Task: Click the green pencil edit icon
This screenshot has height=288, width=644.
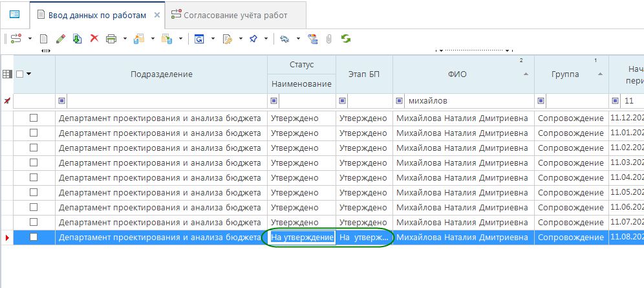Action: [61, 39]
